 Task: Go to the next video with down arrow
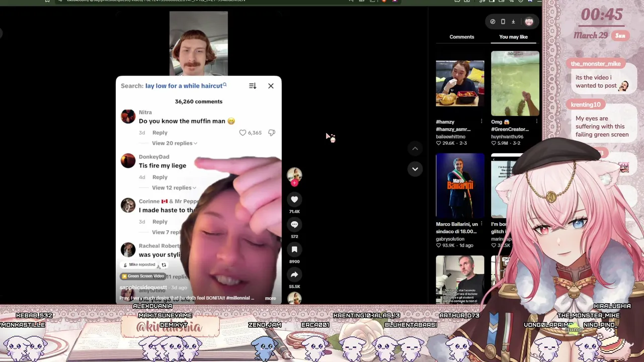coord(415,169)
